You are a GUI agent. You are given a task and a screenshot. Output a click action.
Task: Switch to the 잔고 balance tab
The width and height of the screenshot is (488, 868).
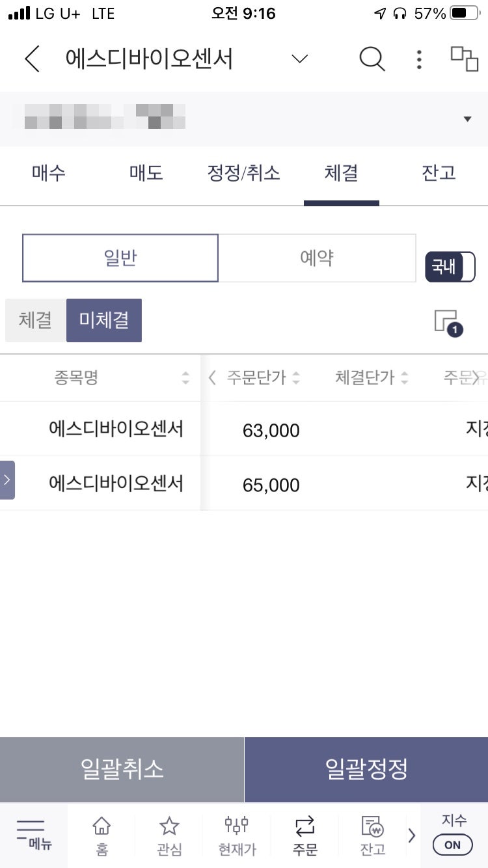[x=439, y=173]
